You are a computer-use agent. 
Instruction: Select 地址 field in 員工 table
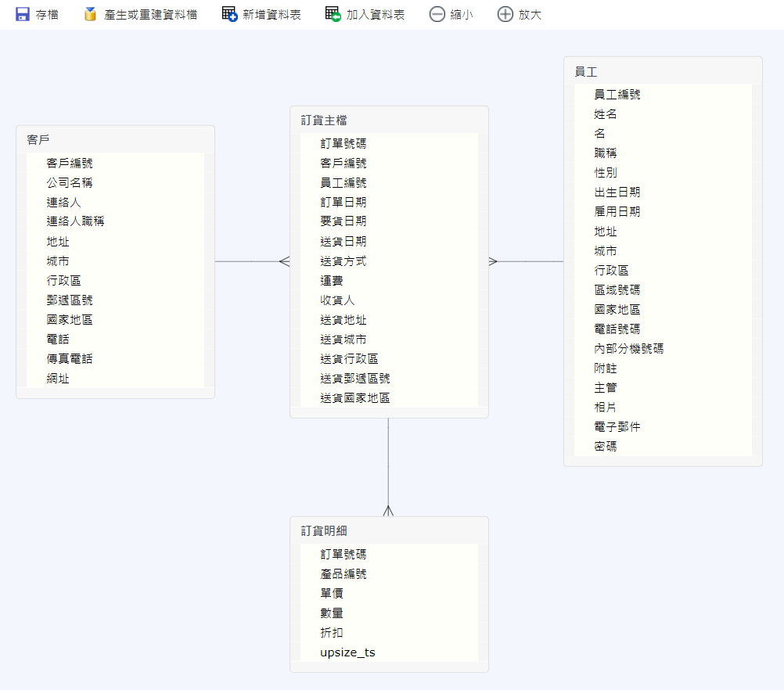click(x=663, y=232)
